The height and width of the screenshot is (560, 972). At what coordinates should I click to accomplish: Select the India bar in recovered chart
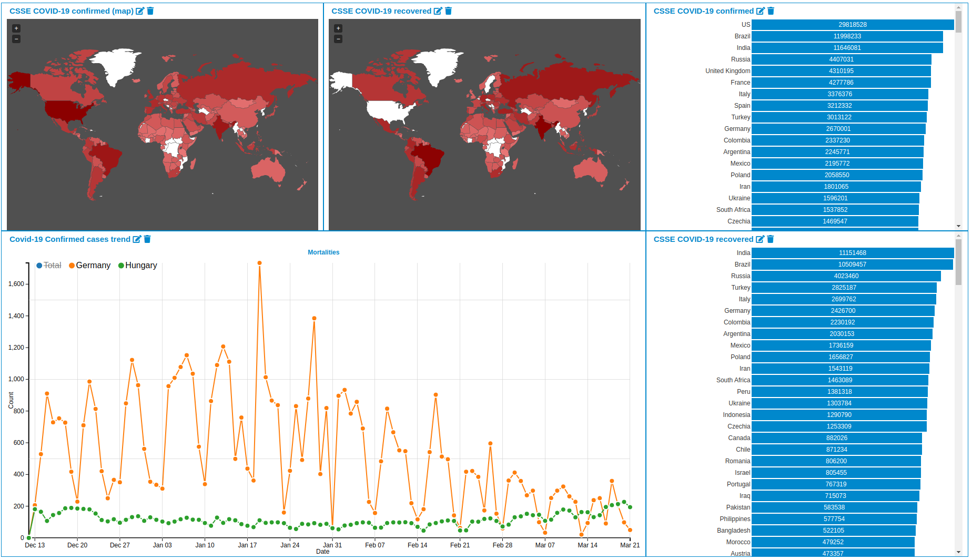pos(852,253)
